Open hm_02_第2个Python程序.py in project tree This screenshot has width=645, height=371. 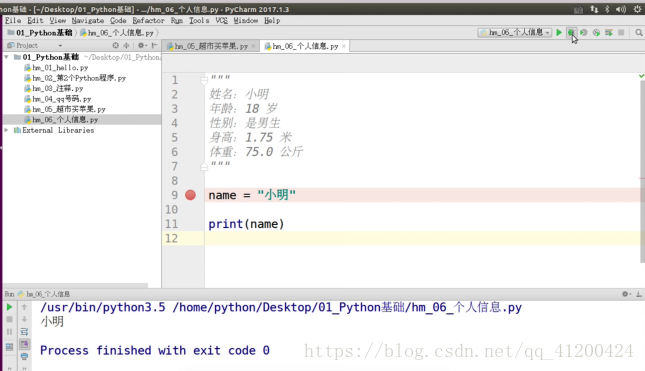tap(79, 78)
